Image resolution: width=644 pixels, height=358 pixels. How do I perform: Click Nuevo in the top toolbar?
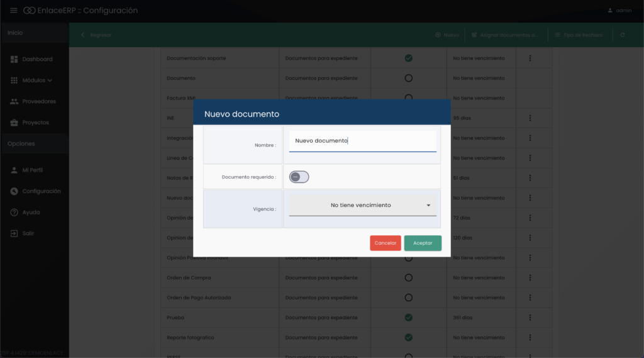447,35
